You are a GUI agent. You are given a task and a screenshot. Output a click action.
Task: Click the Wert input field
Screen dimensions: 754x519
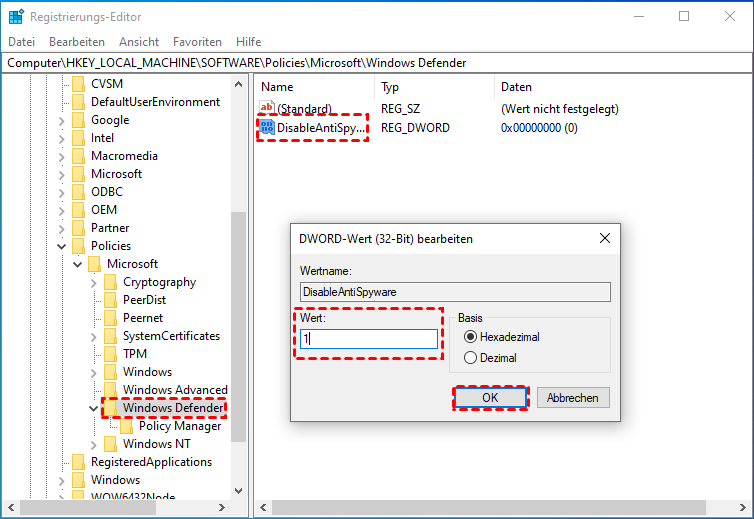370,339
